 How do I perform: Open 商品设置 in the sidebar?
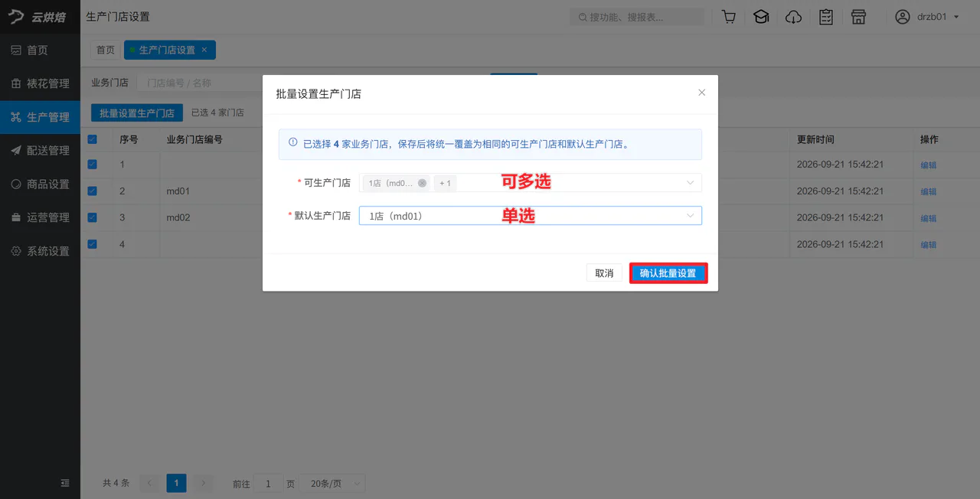click(x=40, y=184)
